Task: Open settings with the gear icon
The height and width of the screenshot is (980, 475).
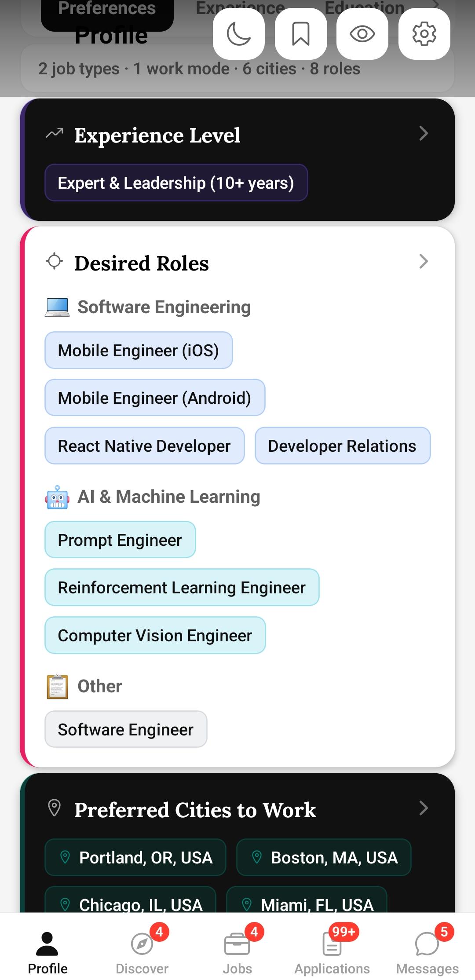Action: (424, 34)
